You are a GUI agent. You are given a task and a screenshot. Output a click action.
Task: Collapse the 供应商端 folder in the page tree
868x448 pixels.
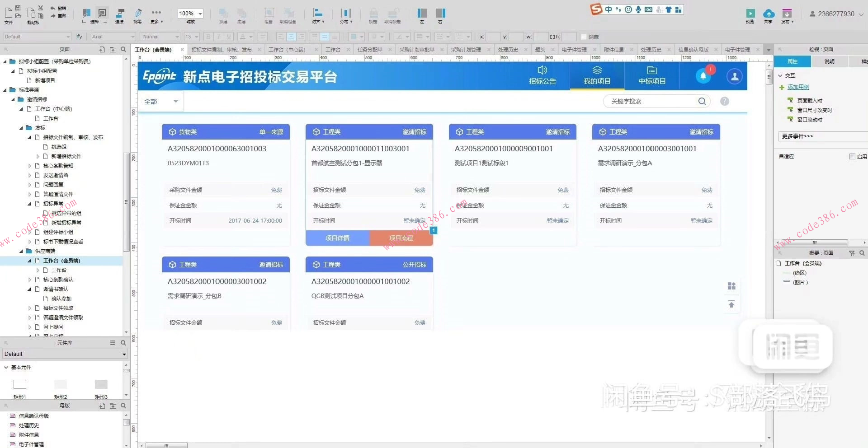(x=21, y=251)
